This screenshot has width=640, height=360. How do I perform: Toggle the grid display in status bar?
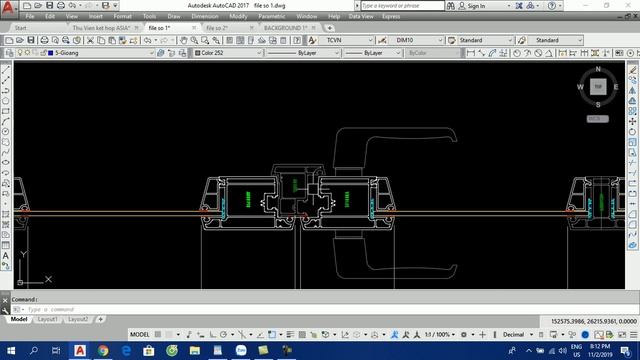(x=158, y=335)
